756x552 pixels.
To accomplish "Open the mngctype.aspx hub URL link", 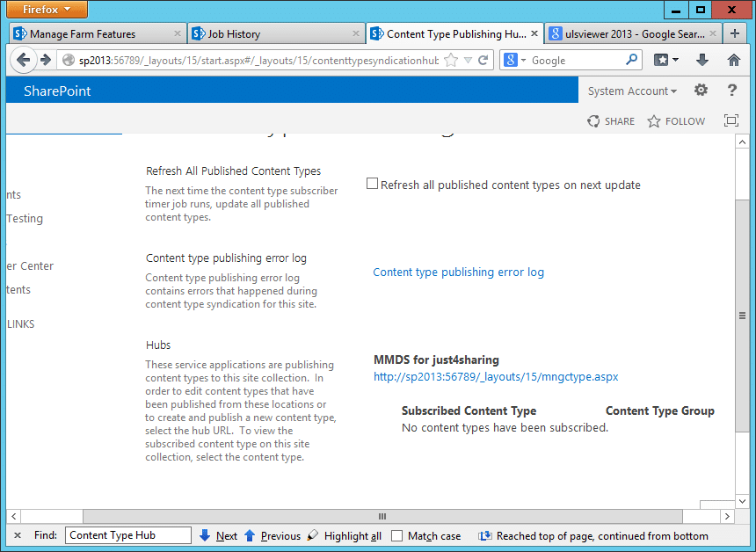I will tap(496, 376).
